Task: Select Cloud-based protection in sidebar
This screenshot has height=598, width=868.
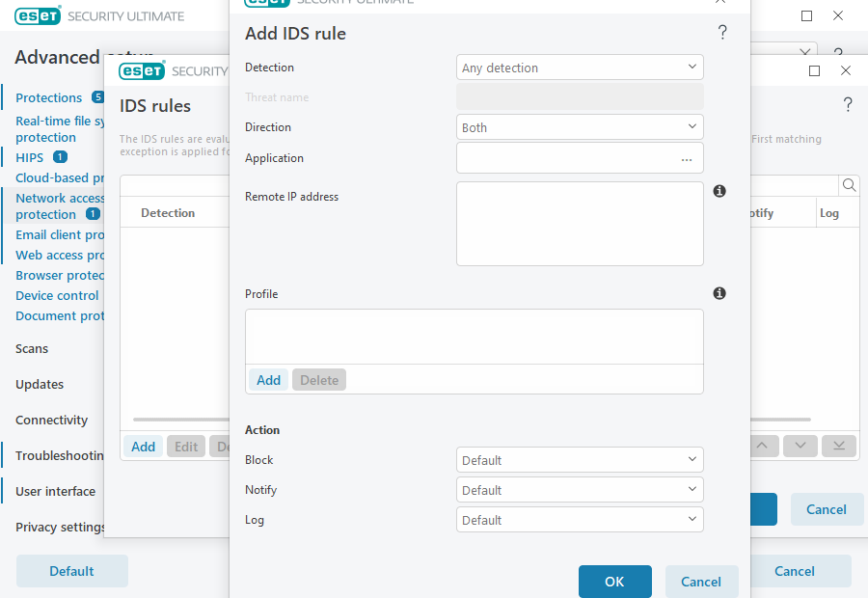Action: tap(59, 177)
